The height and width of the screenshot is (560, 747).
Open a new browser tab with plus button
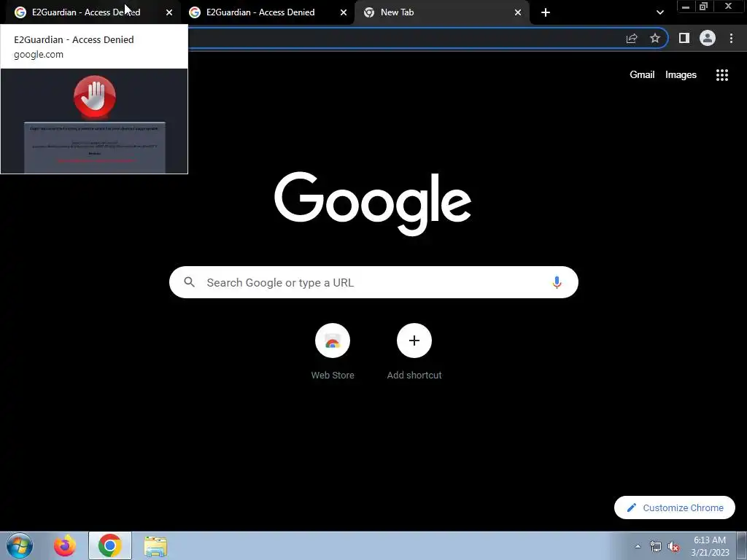[x=546, y=12]
